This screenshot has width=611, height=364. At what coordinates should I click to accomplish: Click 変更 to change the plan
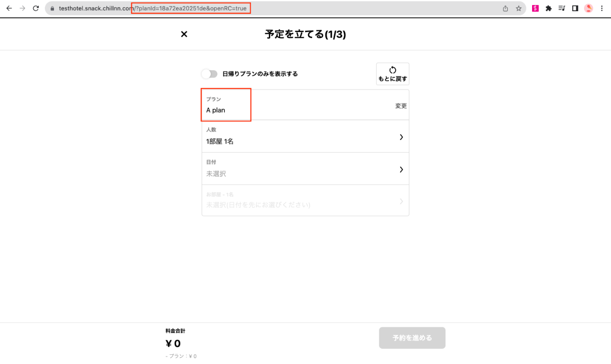(x=401, y=106)
